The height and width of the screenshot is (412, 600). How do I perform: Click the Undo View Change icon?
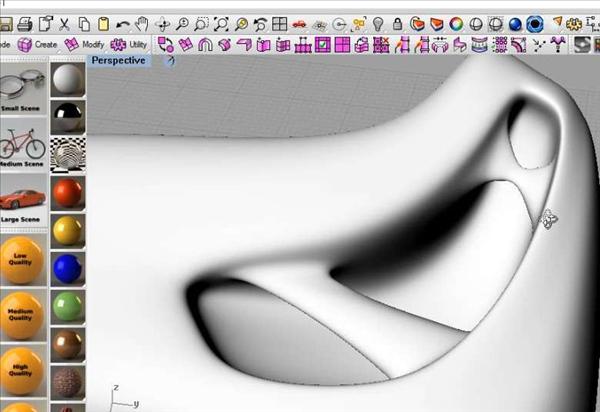pos(260,24)
